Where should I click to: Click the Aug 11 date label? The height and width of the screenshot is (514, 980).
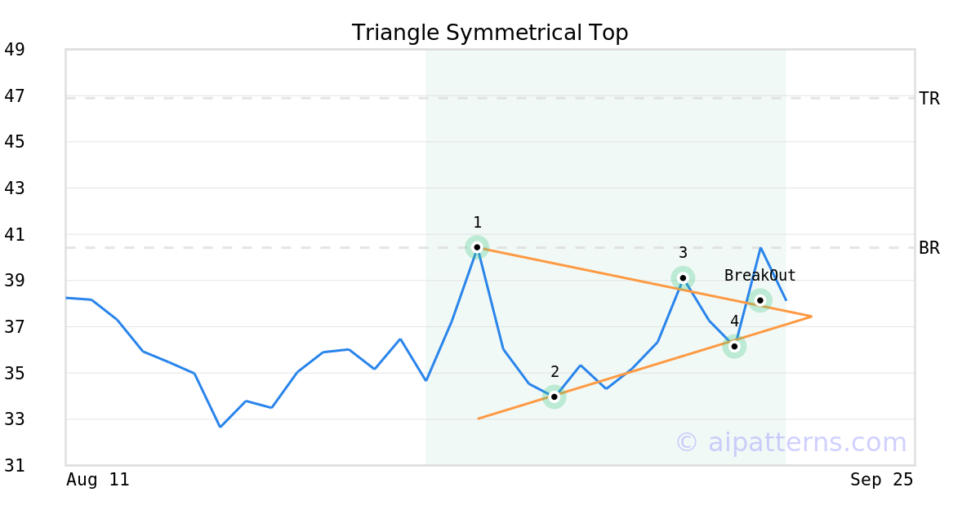(97, 480)
